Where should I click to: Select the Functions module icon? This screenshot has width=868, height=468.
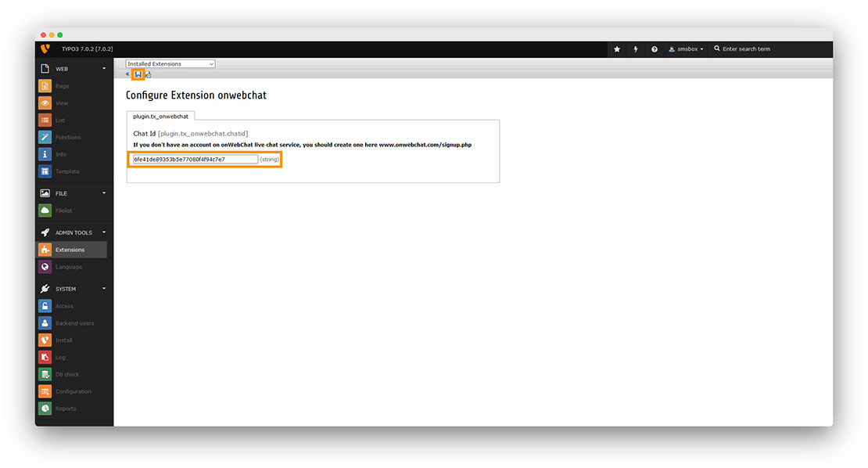tap(45, 137)
